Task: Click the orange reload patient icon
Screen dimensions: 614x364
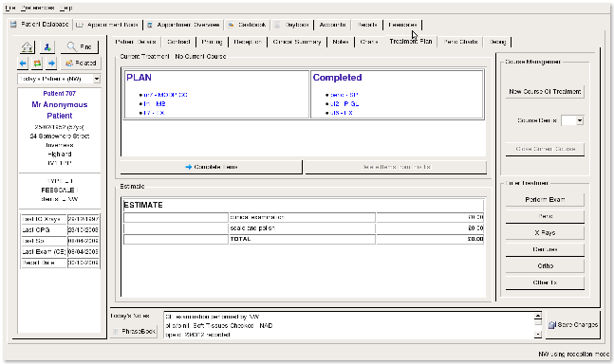Action: click(x=37, y=63)
